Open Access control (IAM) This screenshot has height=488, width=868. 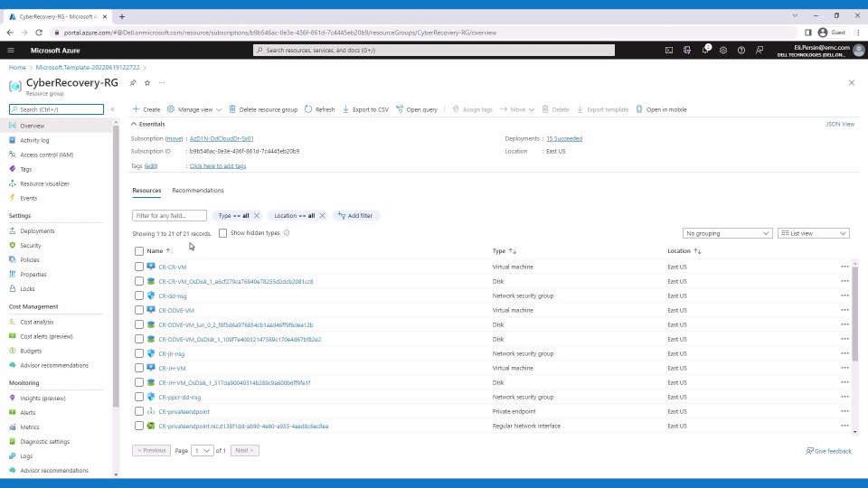click(x=46, y=155)
